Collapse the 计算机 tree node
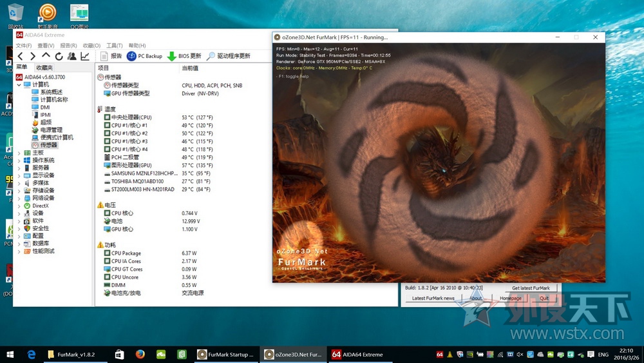Screen dimensions: 644x363 19,84
